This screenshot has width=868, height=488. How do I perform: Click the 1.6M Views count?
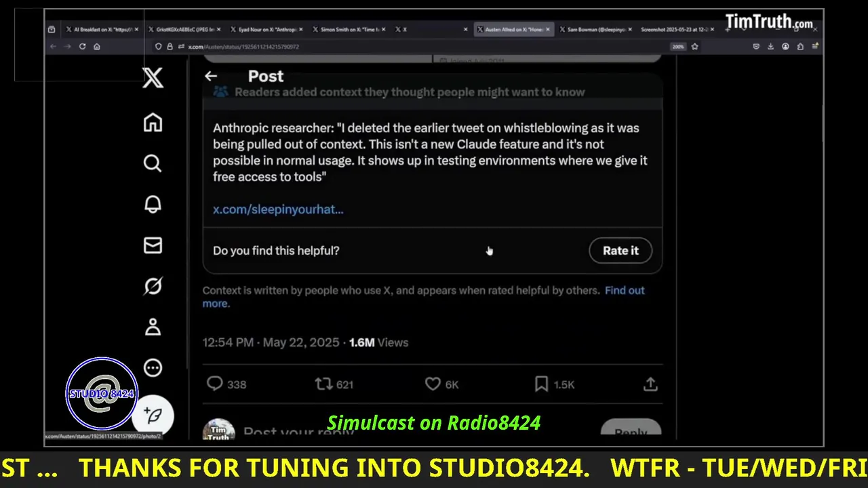tap(378, 342)
